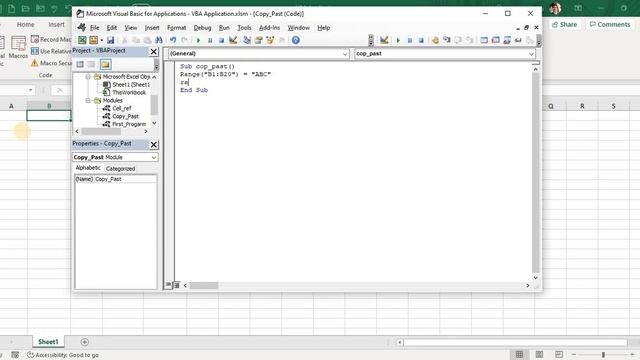Open the Window menu
The width and height of the screenshot is (640, 360).
(x=298, y=28)
